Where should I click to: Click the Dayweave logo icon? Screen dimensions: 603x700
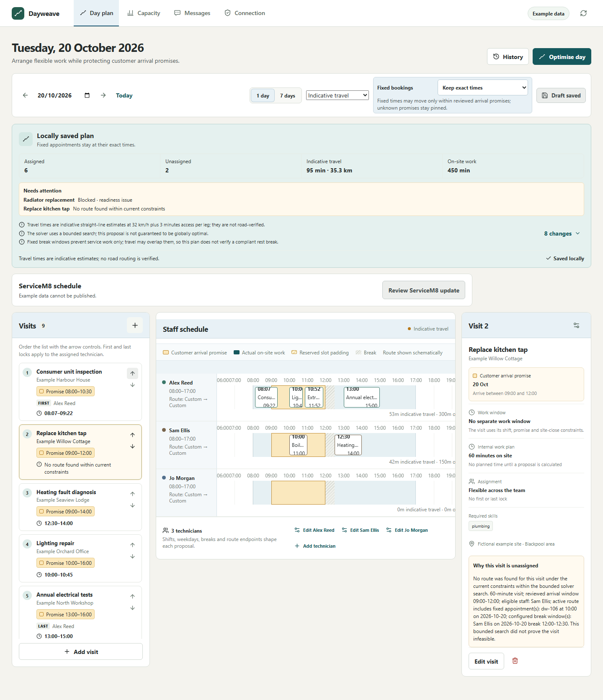pyautogui.click(x=18, y=13)
